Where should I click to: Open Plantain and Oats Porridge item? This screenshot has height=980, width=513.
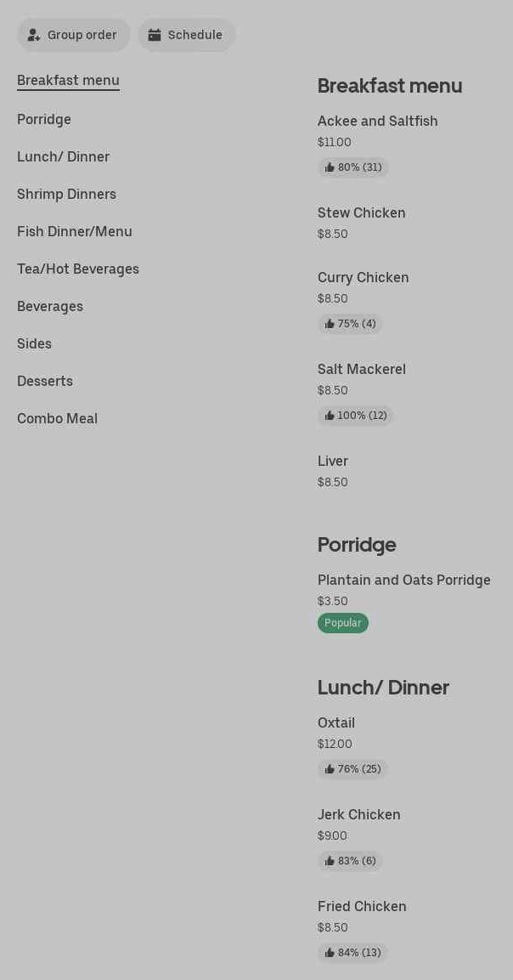coord(404,581)
